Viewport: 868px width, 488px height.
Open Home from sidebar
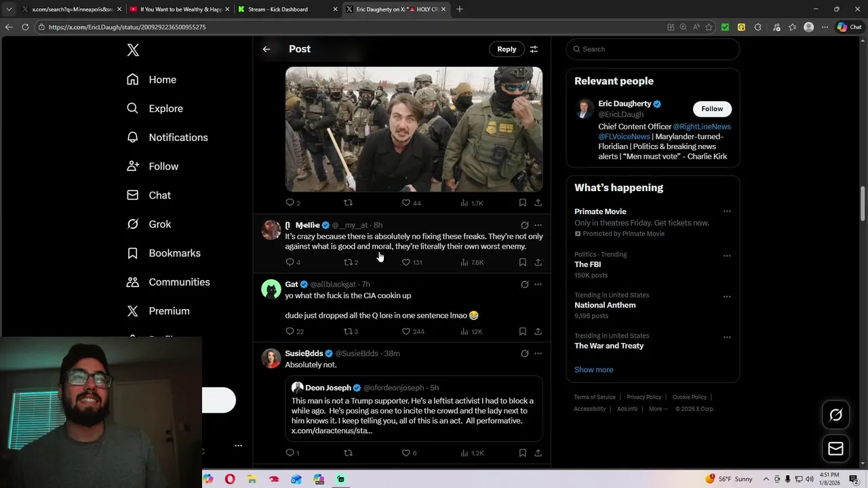coord(151,79)
